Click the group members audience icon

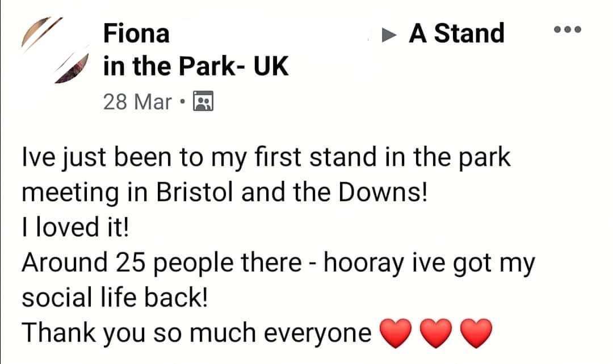[x=203, y=101]
